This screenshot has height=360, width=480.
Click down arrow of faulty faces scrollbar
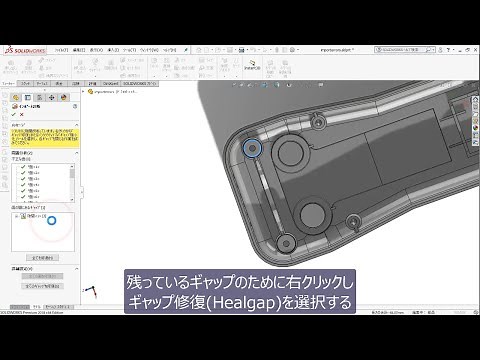coord(72,199)
